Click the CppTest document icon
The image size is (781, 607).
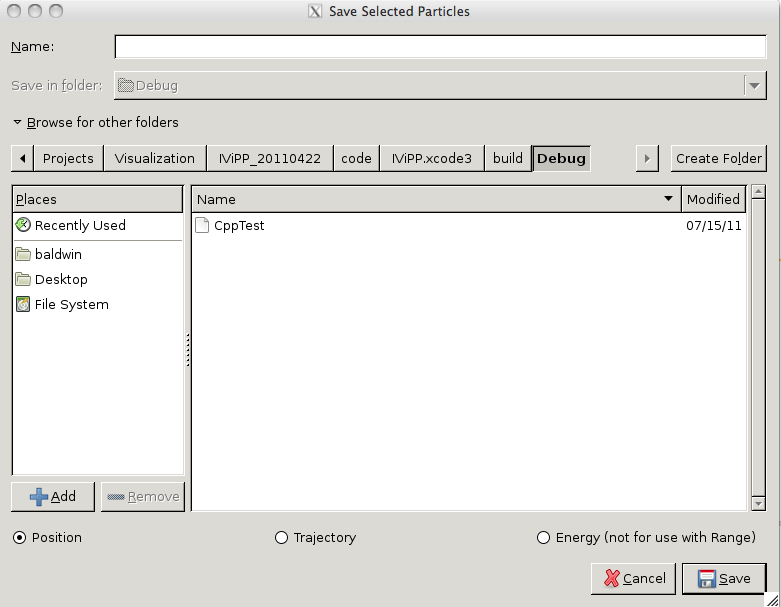coord(202,225)
